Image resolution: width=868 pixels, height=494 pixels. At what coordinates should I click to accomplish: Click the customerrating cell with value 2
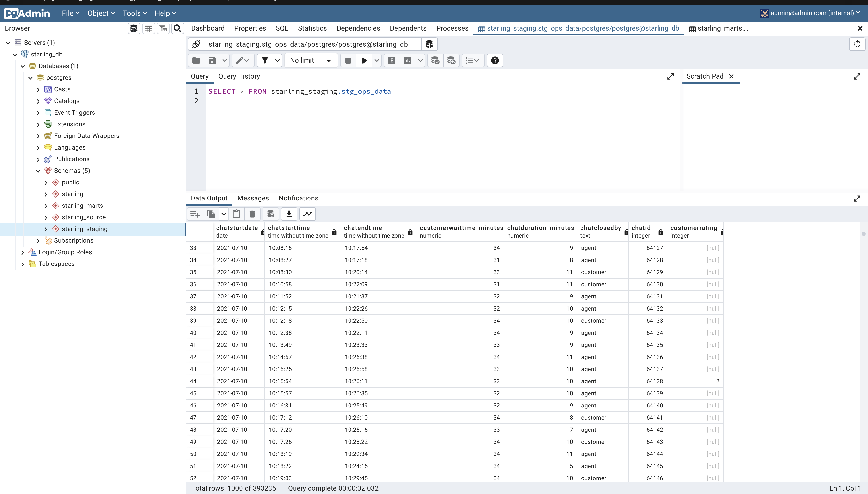(x=695, y=381)
